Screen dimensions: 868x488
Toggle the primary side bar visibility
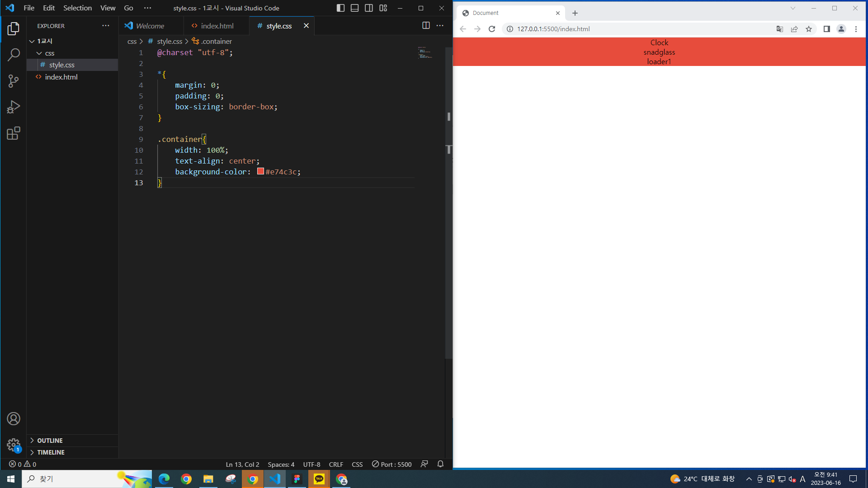coord(340,8)
